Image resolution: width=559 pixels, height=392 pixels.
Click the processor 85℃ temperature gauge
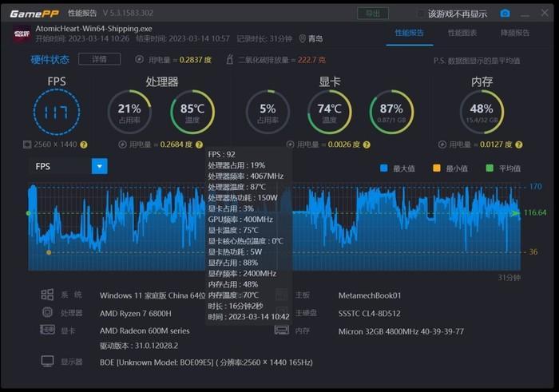tap(192, 113)
